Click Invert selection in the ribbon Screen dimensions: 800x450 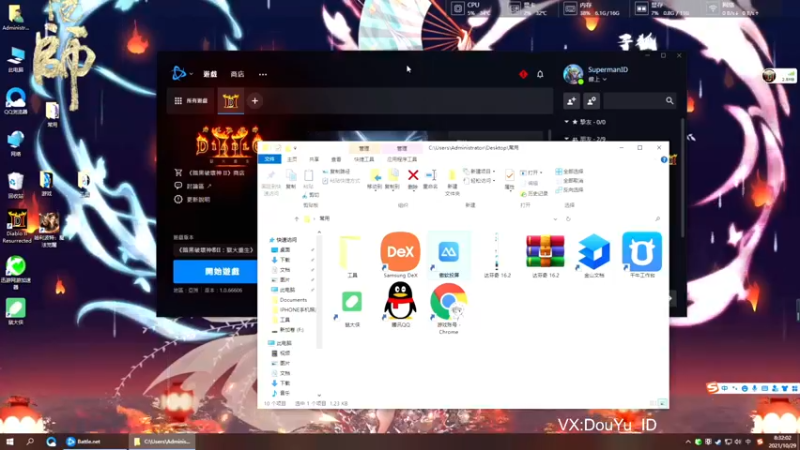569,190
